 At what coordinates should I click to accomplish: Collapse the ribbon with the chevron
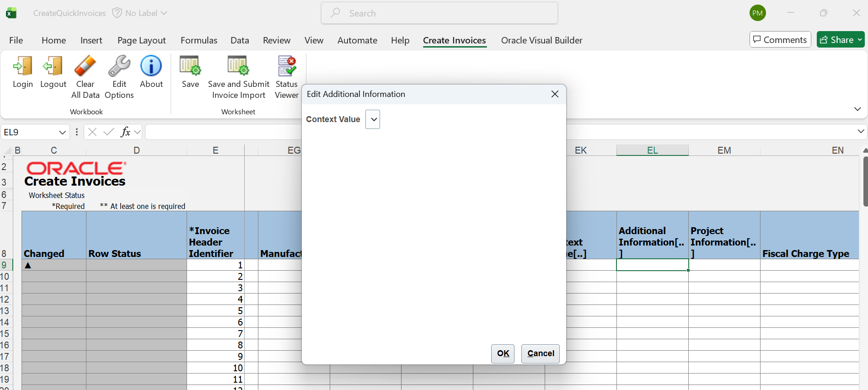point(857,109)
